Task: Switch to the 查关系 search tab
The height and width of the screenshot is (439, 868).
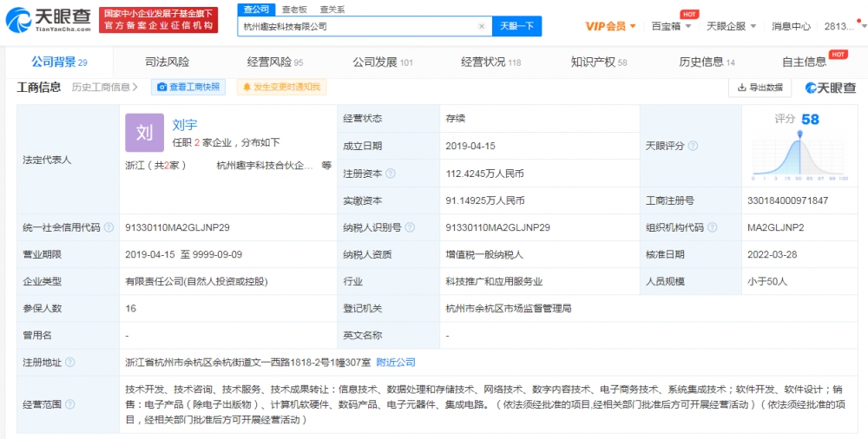Action: click(x=332, y=10)
